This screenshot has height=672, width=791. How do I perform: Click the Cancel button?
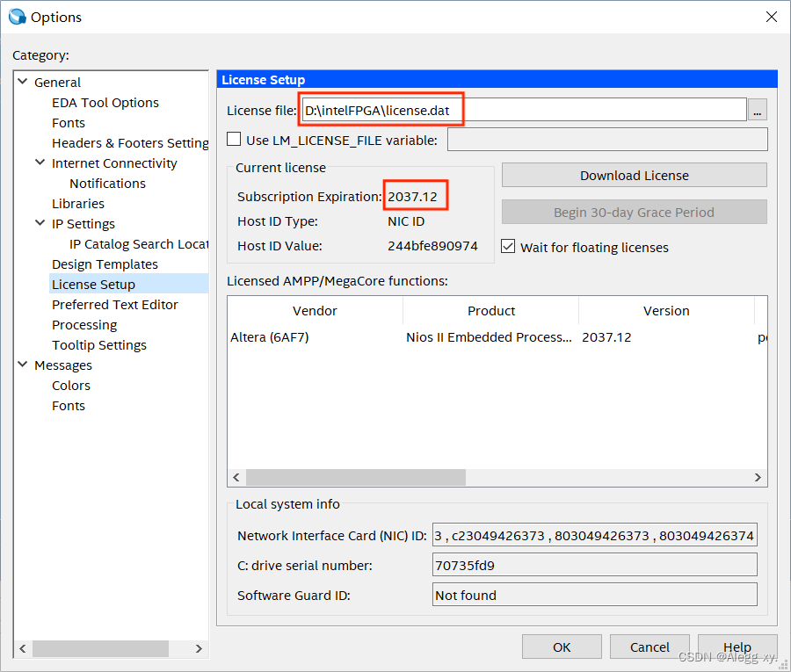649,647
